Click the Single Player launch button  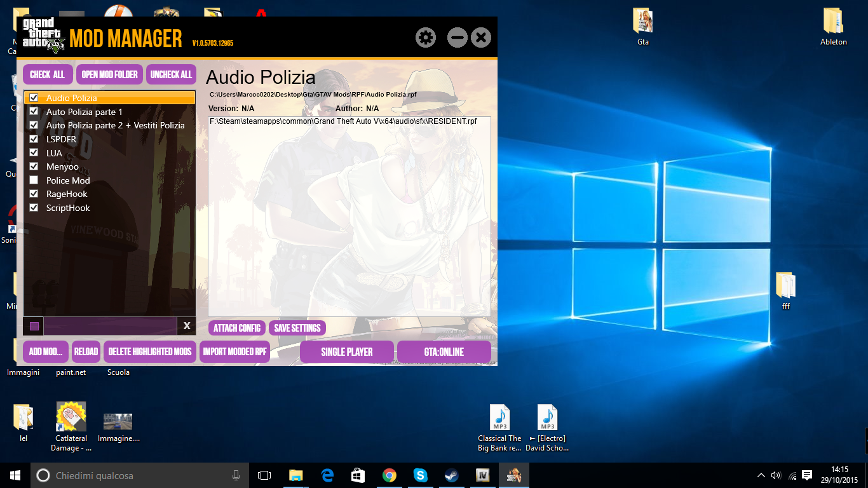tap(346, 351)
